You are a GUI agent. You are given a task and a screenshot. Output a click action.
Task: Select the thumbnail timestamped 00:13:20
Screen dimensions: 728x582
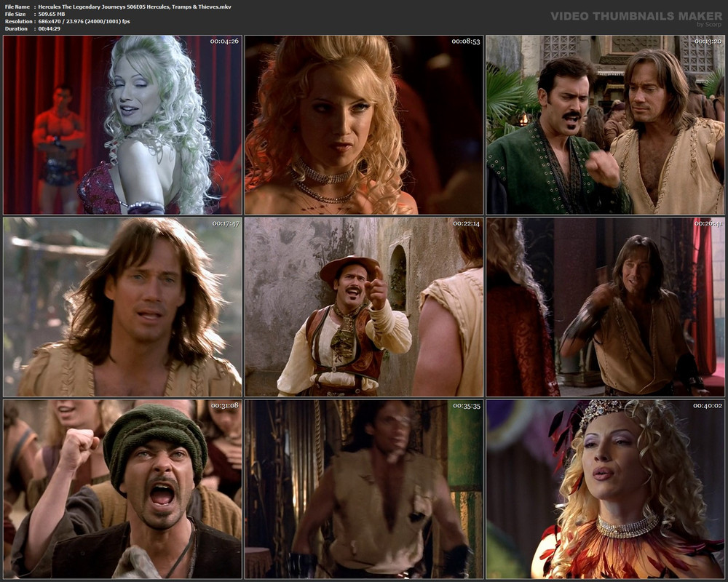tap(606, 125)
